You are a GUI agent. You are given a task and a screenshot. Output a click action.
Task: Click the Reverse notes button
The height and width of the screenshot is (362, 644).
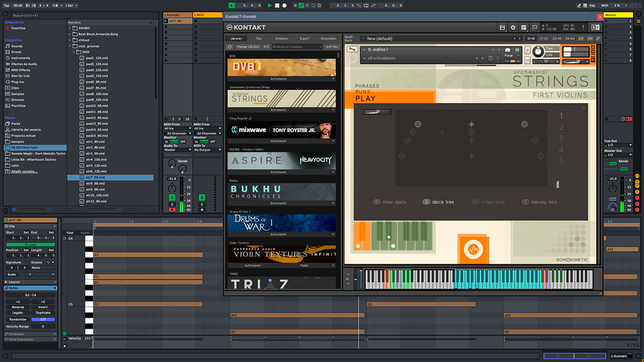[17, 307]
